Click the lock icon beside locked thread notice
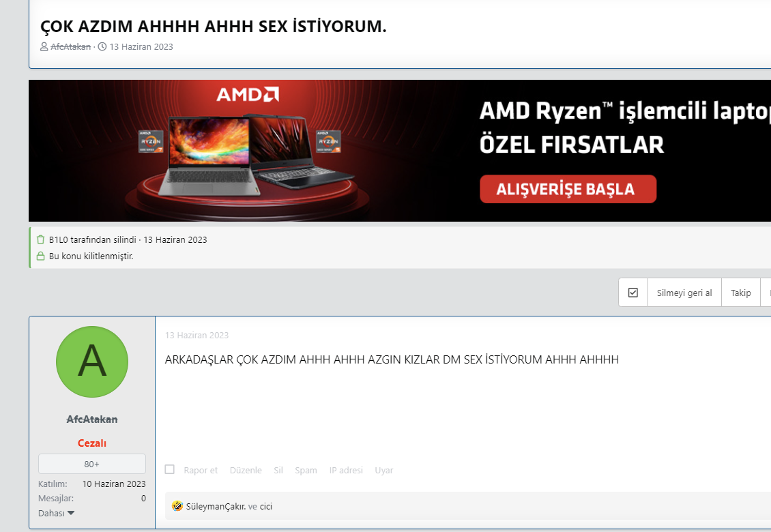 tap(41, 256)
